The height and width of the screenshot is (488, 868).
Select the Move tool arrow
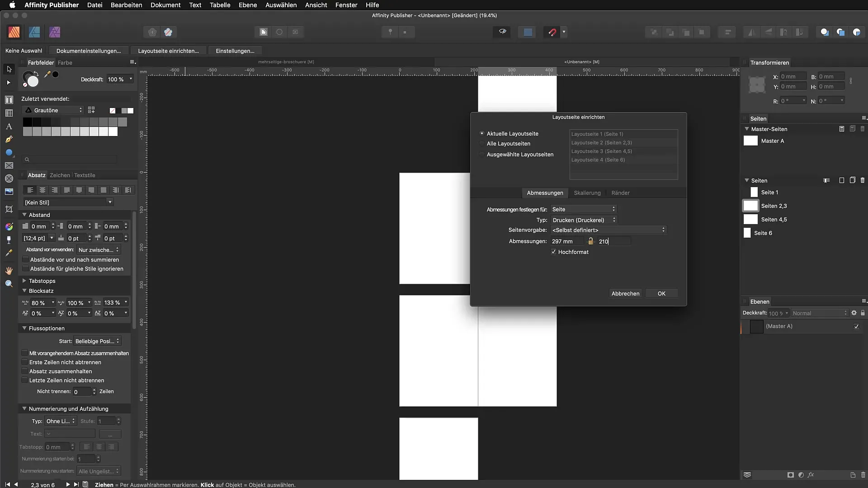(x=9, y=69)
